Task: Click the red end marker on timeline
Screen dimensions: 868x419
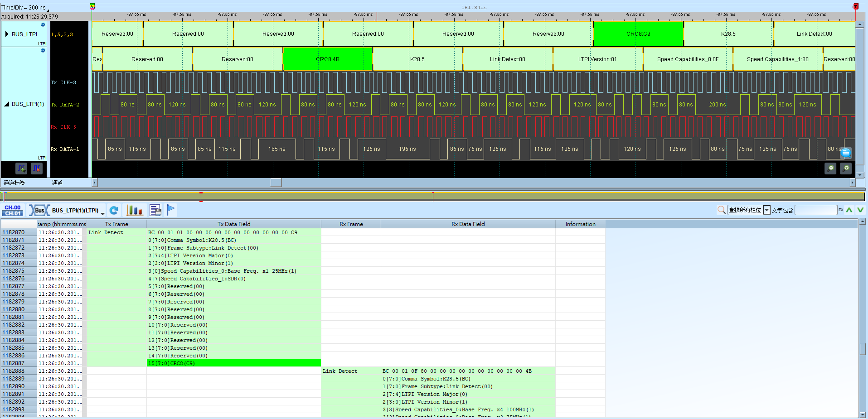Action: 856,6
